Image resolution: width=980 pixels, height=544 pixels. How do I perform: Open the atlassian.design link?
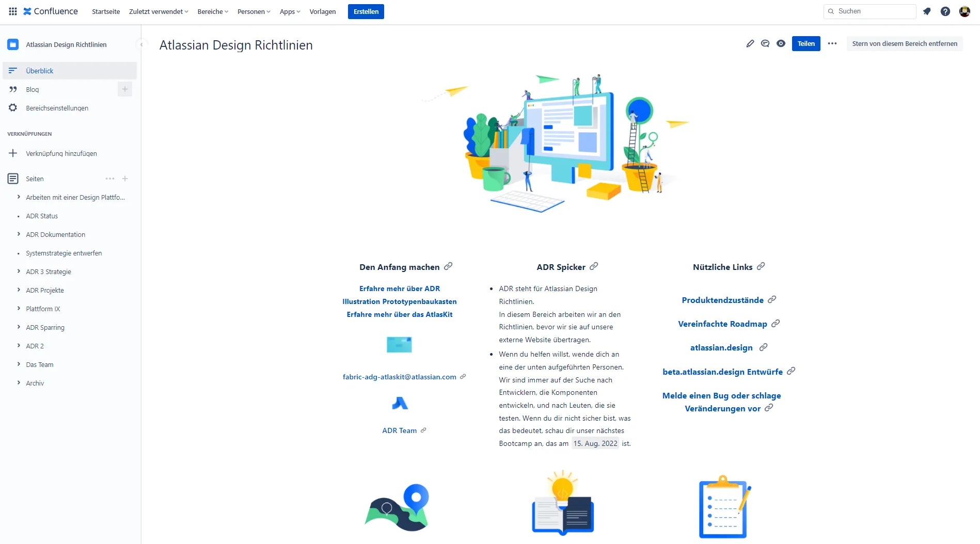tap(721, 348)
